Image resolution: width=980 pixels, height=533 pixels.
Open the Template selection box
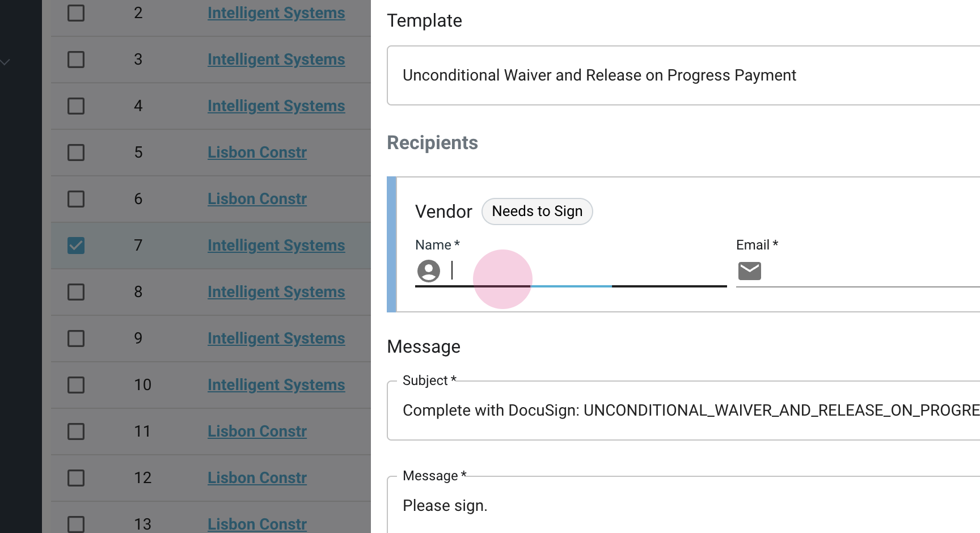pos(681,75)
